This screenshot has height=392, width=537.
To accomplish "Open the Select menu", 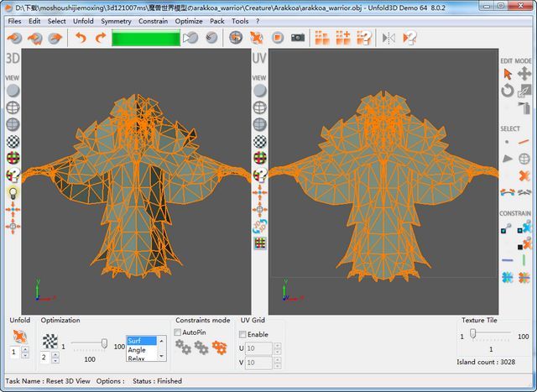I will pos(56,21).
